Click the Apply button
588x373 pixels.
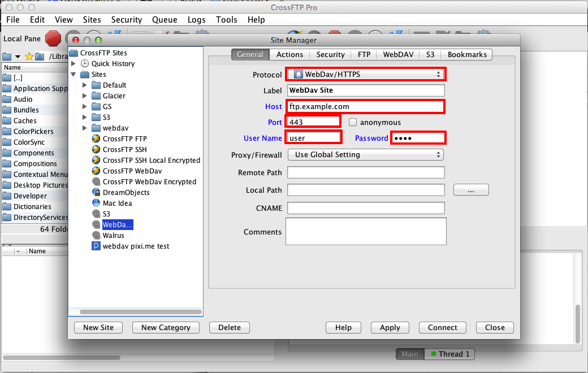[x=390, y=327]
